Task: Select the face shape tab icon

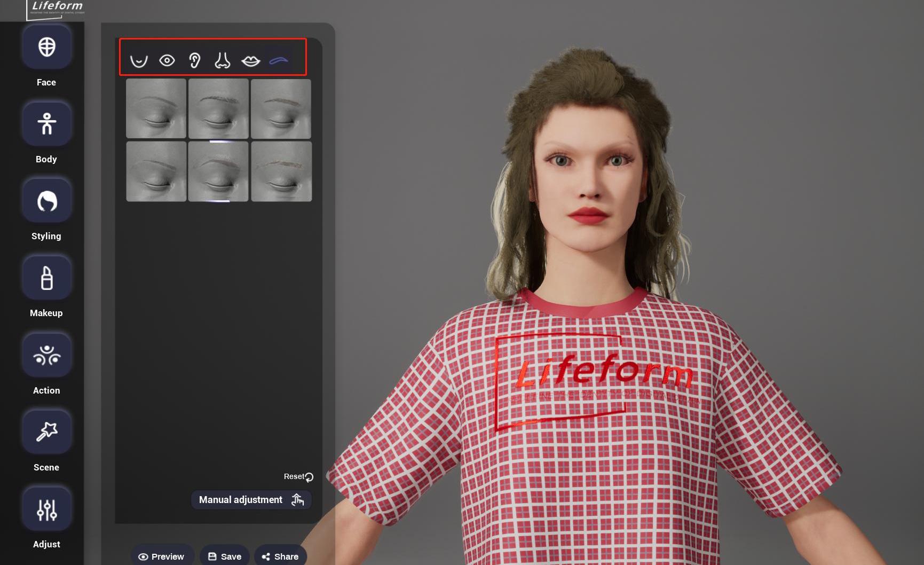Action: click(x=139, y=61)
